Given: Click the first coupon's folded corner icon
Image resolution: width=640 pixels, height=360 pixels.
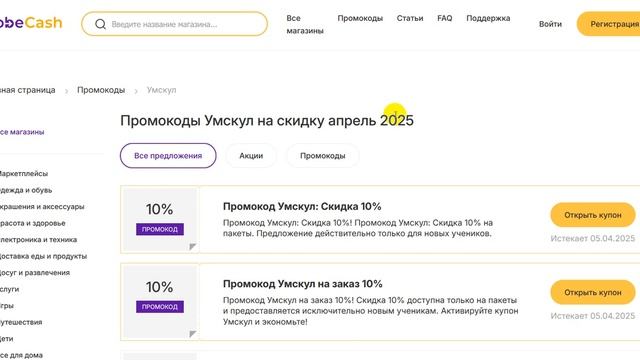Looking at the screenshot, I should [193, 247].
